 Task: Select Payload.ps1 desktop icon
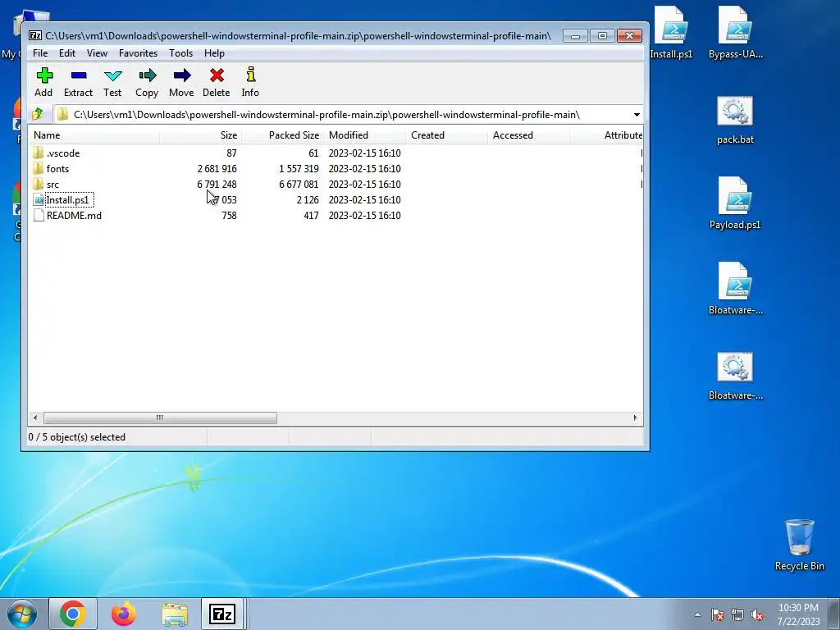click(735, 203)
